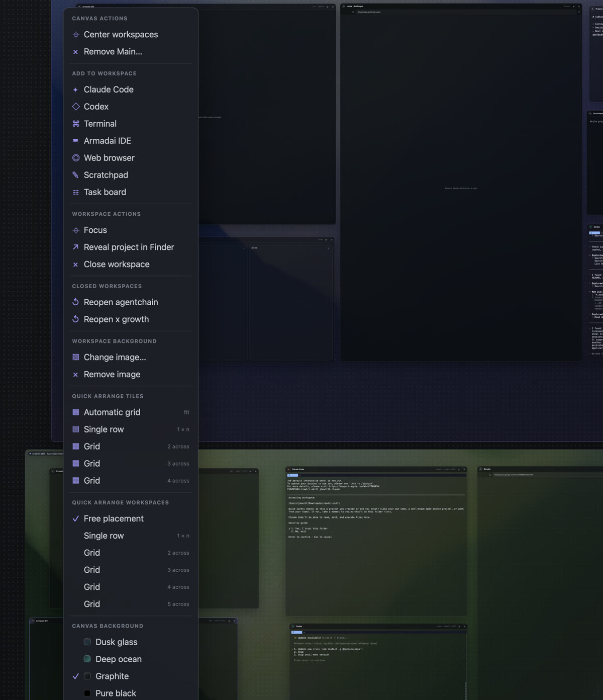
Task: Add a Terminal tile to workspace
Action: 131,123
